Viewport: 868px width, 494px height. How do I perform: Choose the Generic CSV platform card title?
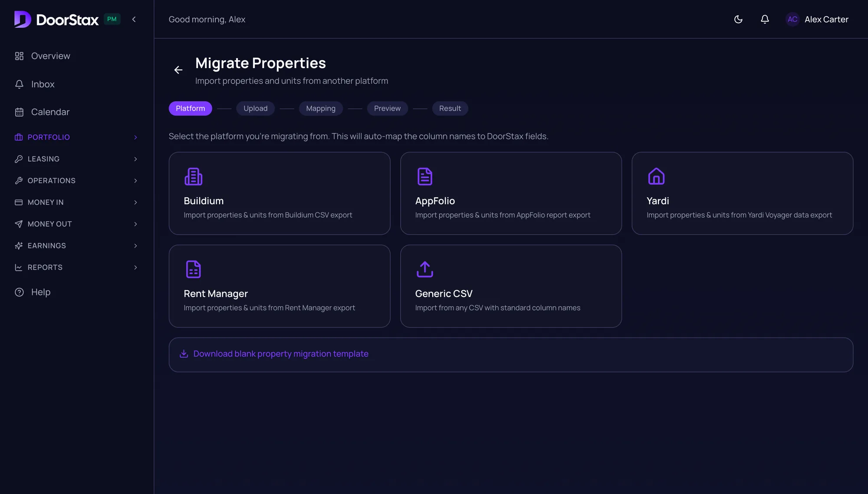pyautogui.click(x=444, y=294)
